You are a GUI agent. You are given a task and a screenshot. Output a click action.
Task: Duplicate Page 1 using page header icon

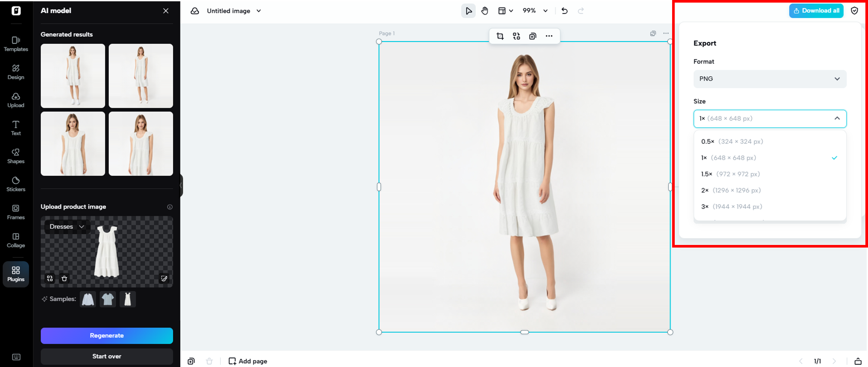pyautogui.click(x=653, y=33)
